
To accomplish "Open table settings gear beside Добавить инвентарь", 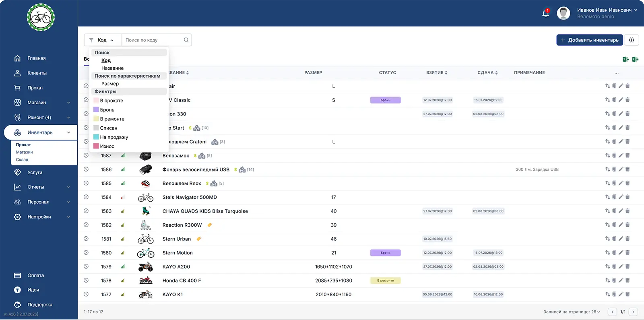I will [632, 40].
